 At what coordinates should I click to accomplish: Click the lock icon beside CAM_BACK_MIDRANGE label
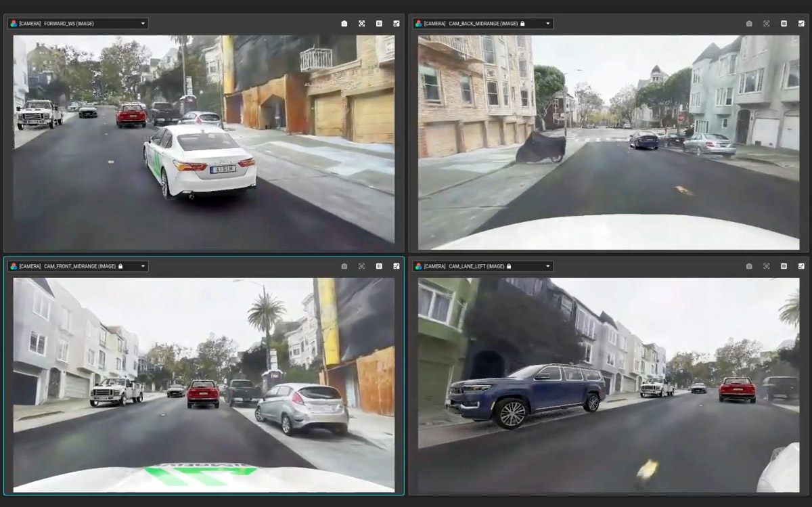pyautogui.click(x=522, y=24)
